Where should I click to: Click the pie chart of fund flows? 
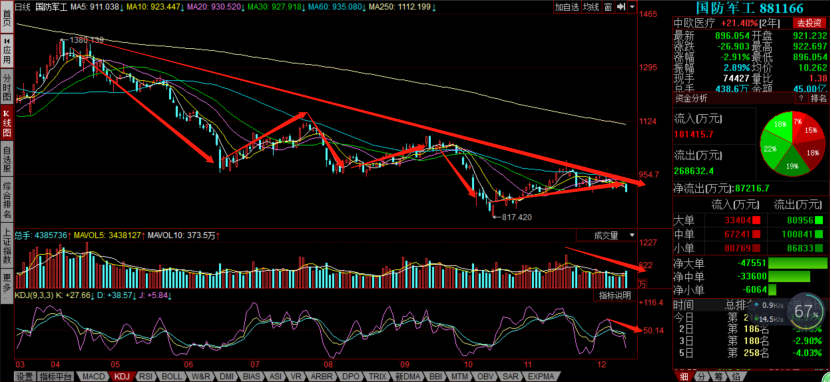(792, 143)
